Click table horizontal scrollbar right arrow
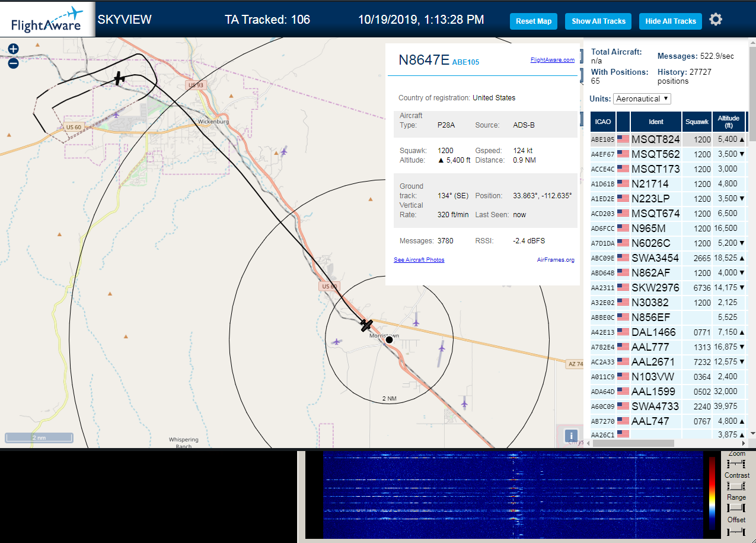Viewport: 756px width, 543px height. 744,443
